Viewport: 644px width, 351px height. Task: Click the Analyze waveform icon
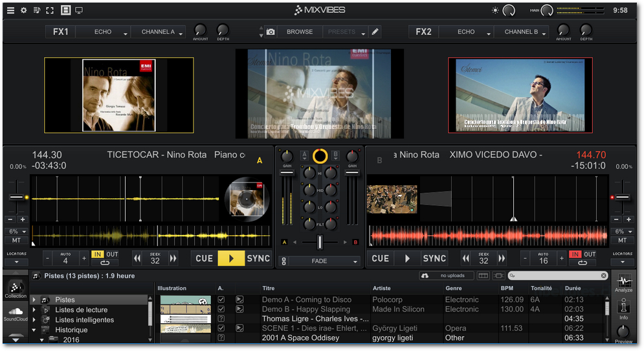click(x=623, y=284)
